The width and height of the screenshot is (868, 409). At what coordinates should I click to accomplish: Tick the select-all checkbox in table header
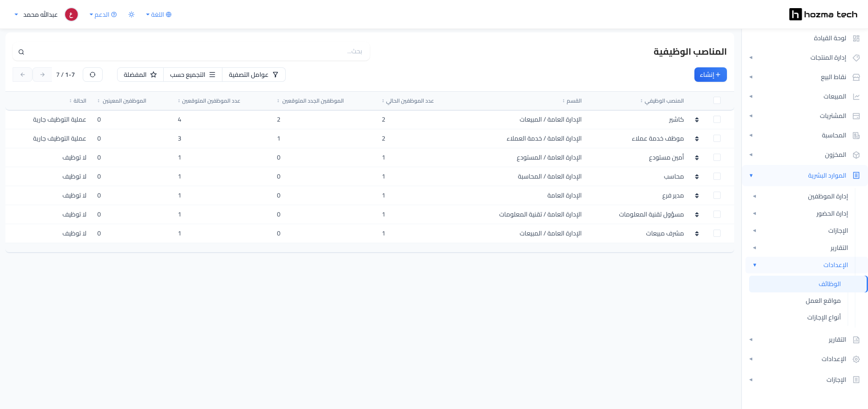[x=717, y=100]
